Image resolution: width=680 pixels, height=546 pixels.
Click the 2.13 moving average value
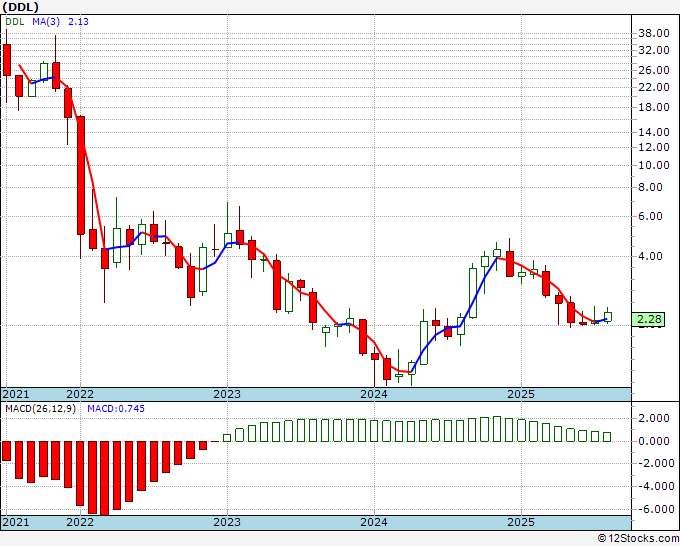click(x=78, y=21)
